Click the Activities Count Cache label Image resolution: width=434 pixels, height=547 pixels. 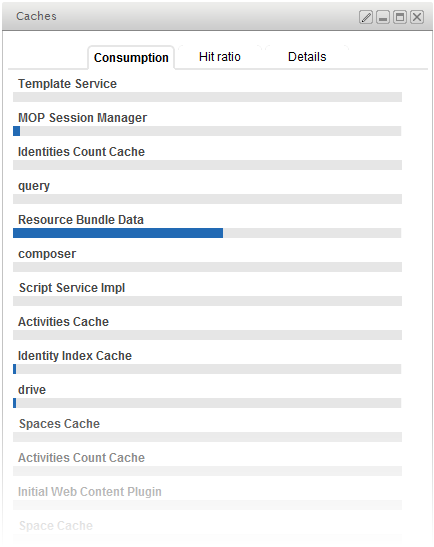81,458
